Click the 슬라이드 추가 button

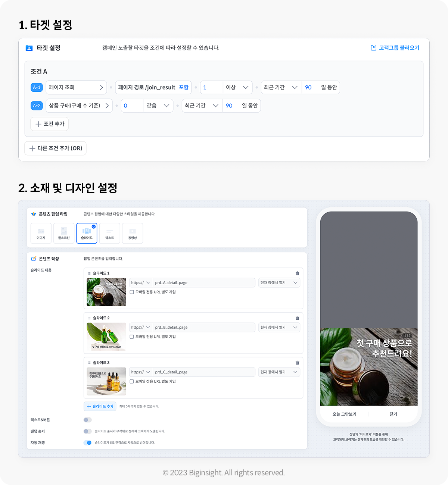(100, 406)
